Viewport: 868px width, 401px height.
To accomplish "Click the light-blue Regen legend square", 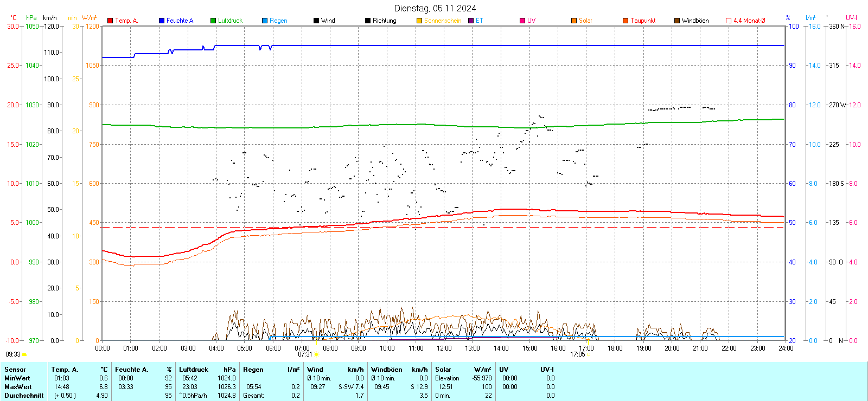I will tap(265, 21).
